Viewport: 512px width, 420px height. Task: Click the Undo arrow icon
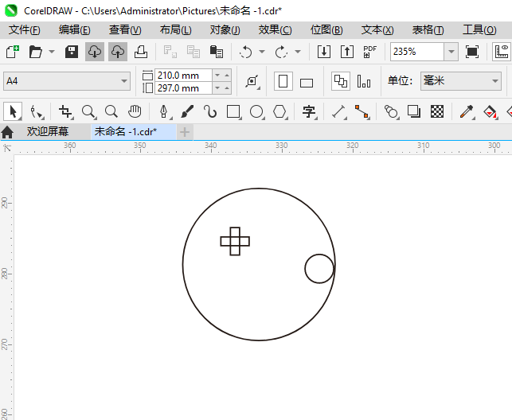tap(245, 52)
